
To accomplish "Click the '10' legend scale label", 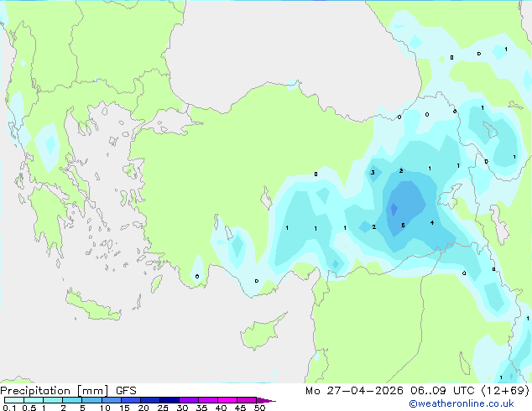I will pyautogui.click(x=105, y=408).
